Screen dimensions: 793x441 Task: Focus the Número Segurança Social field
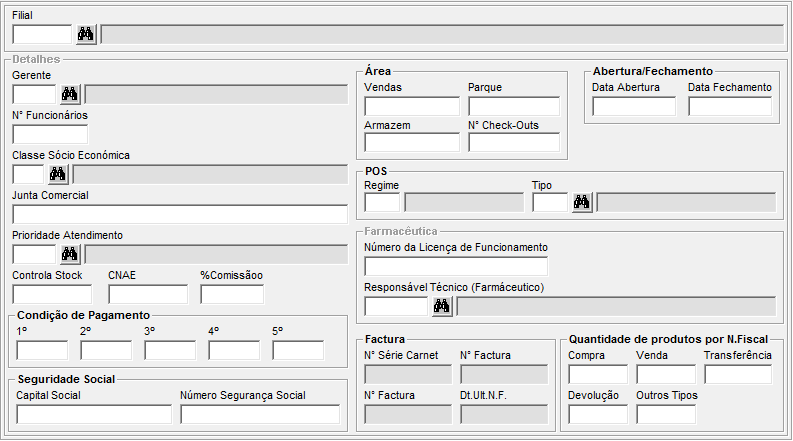(260, 414)
